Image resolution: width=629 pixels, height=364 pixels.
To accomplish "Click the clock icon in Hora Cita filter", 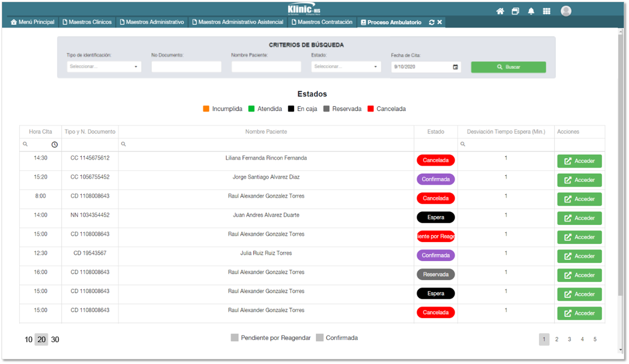I will point(54,145).
